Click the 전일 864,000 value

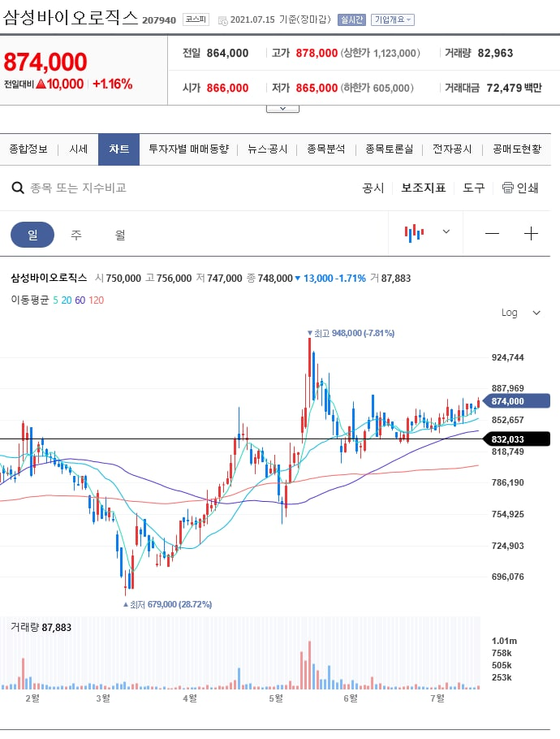227,53
